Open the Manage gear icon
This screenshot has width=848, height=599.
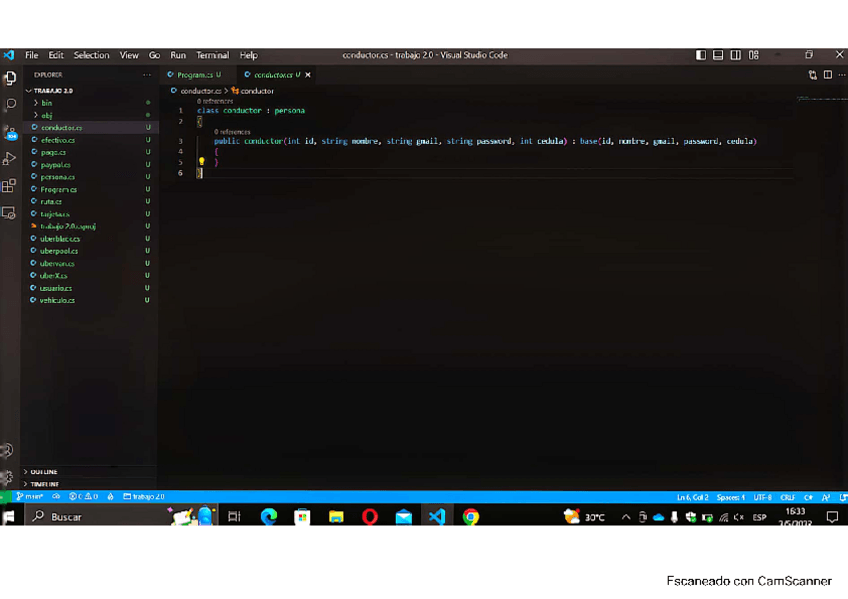(x=8, y=477)
